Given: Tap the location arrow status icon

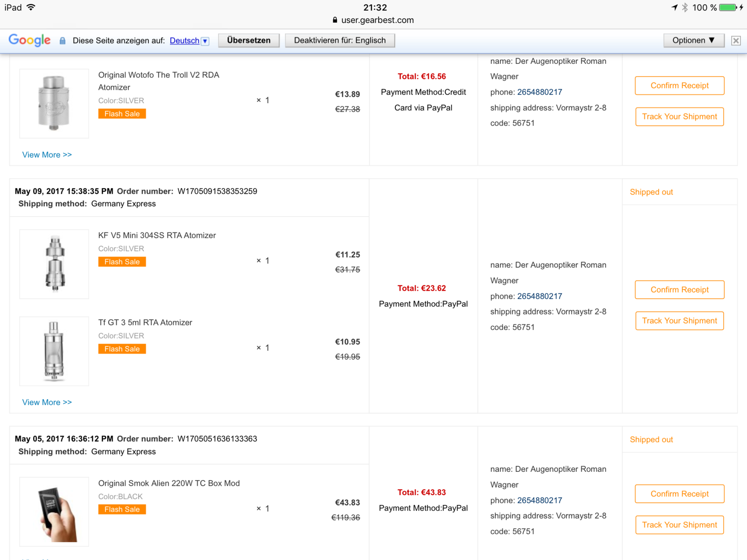Looking at the screenshot, I should [675, 7].
